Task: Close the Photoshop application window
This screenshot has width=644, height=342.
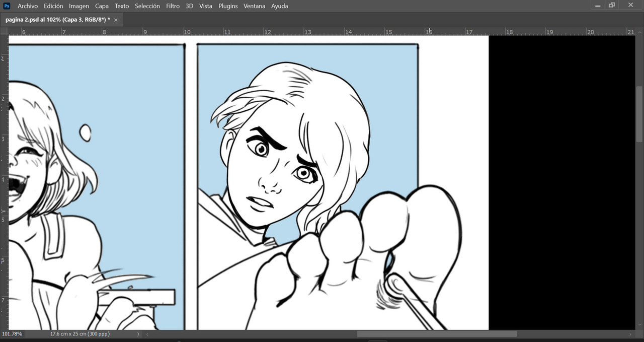Action: (630, 6)
